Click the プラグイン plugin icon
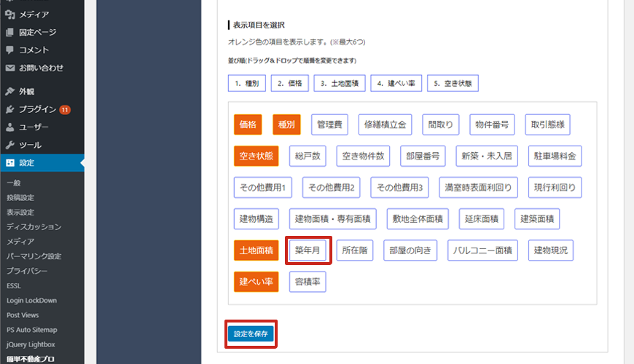This screenshot has width=634, height=364. pyautogui.click(x=10, y=109)
